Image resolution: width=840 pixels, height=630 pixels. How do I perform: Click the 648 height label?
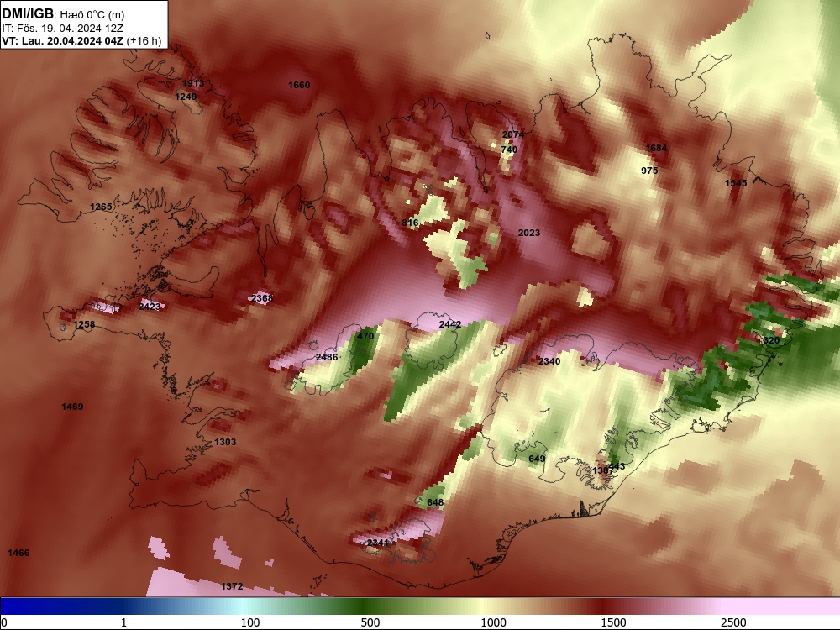click(435, 502)
